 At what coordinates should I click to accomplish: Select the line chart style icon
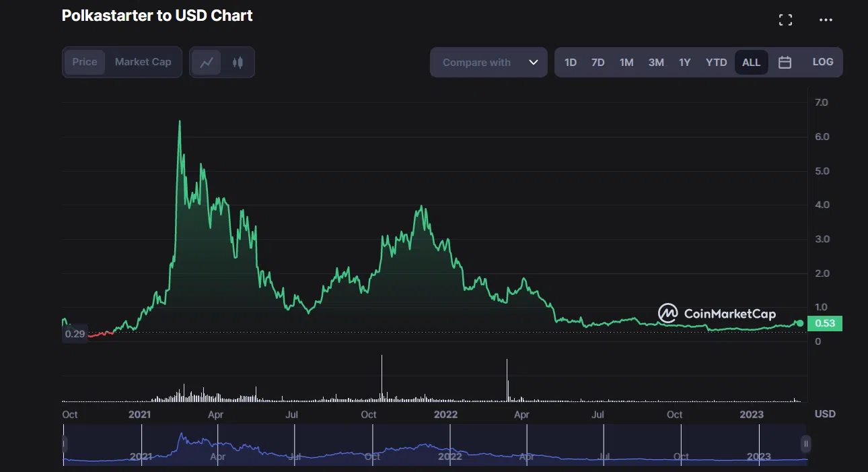click(207, 63)
